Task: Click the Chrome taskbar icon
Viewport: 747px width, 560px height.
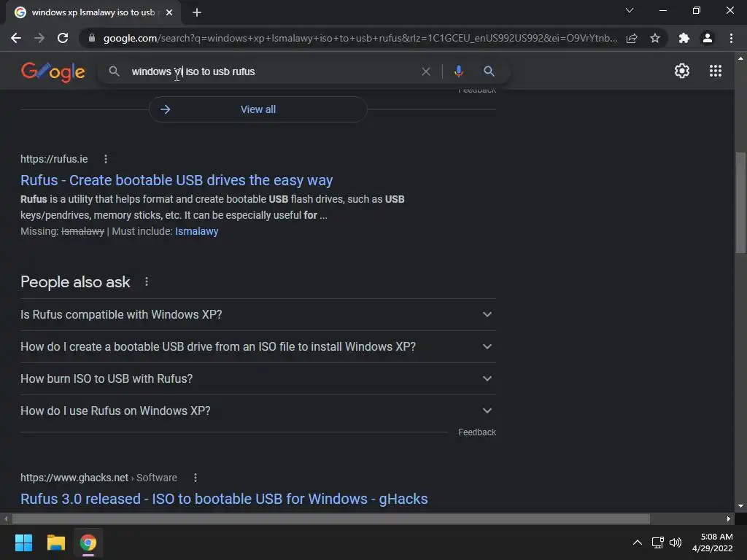Action: [x=88, y=542]
